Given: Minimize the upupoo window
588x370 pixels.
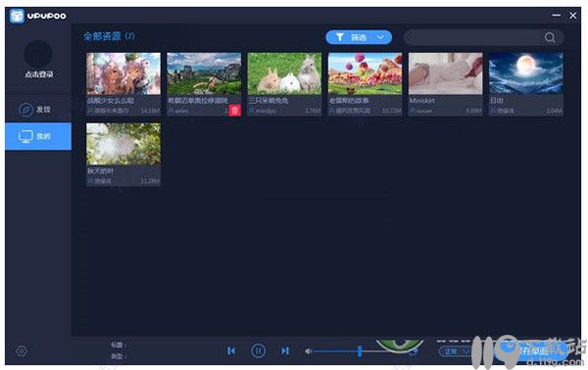Looking at the screenshot, I should 557,16.
